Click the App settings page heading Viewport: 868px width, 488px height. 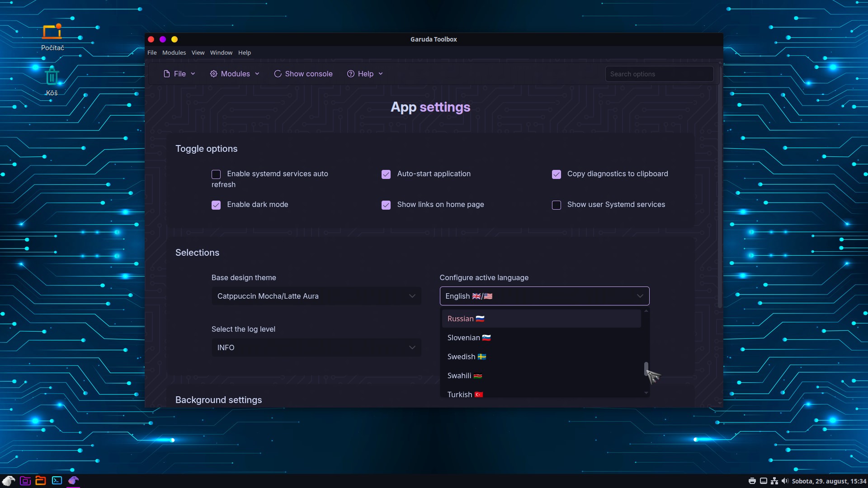[x=430, y=107]
